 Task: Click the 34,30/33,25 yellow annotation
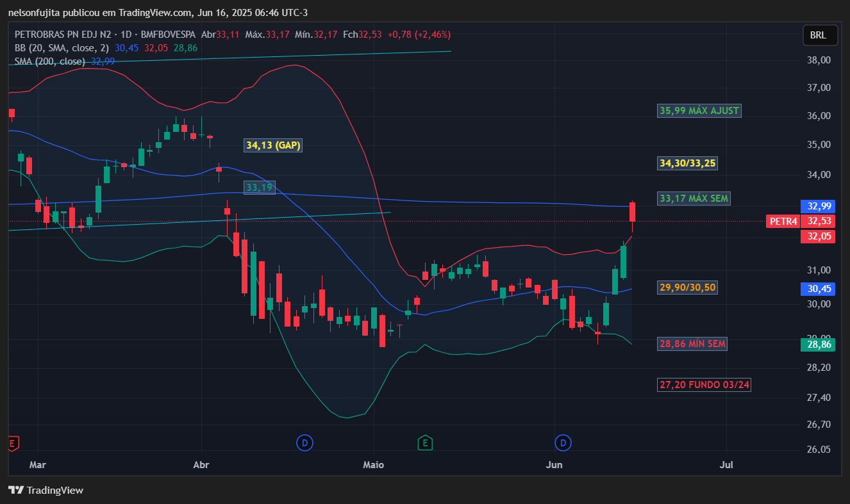coord(688,163)
